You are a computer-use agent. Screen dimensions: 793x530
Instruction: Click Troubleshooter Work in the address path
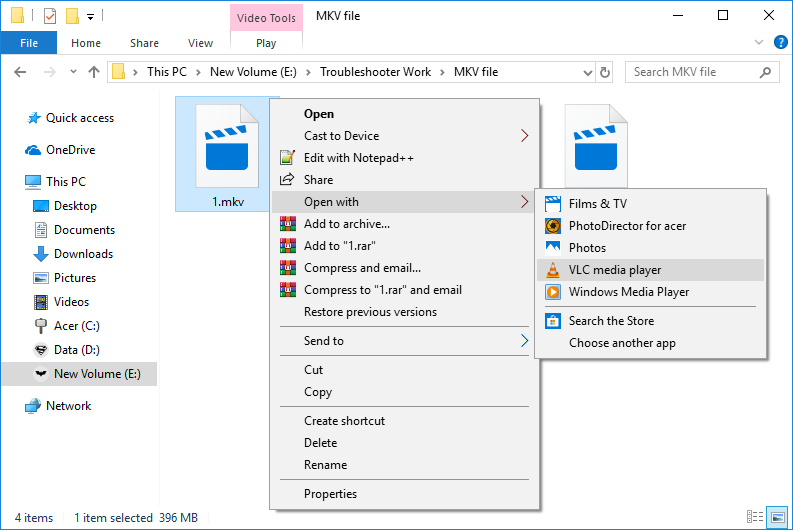click(x=375, y=72)
